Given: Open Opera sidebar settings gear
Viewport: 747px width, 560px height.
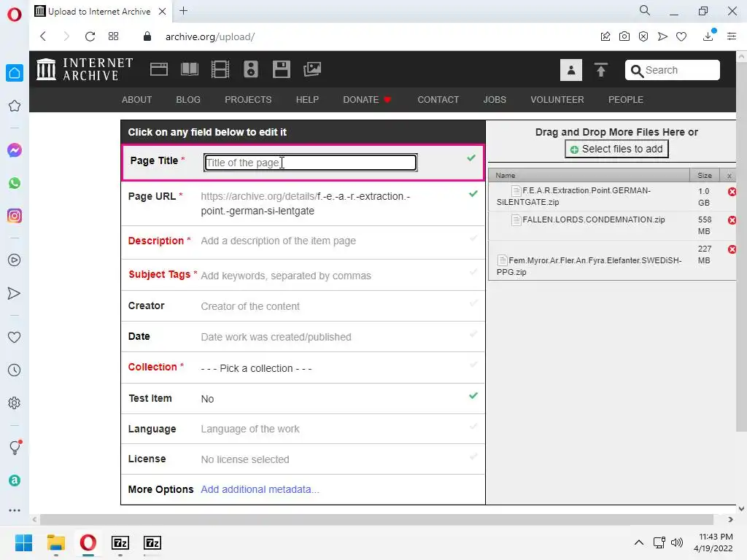Looking at the screenshot, I should click(x=15, y=402).
